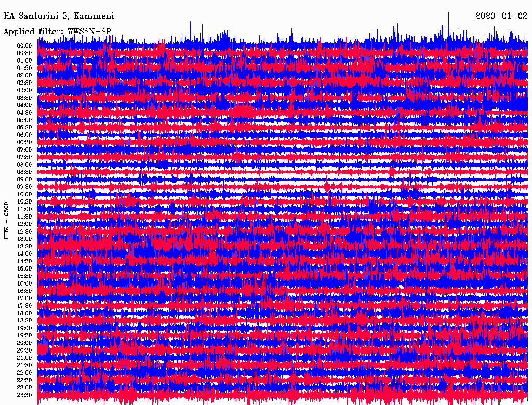Image resolution: width=532 pixels, height=405 pixels.
Task: Select the 04:30 time label
Action: 24,113
